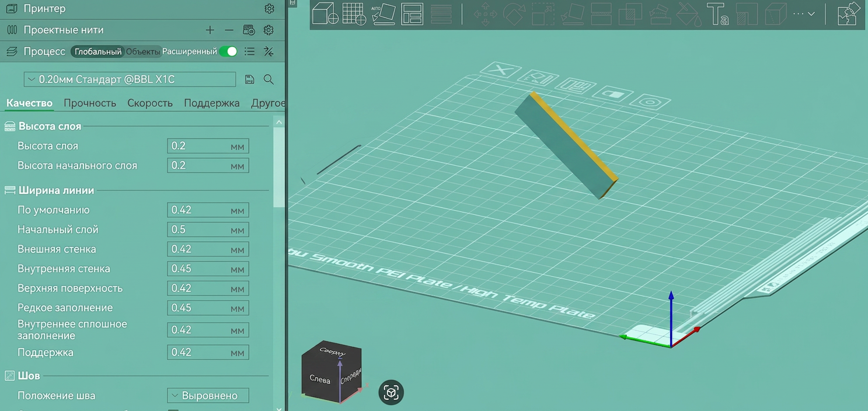Open the Положение шва dropdown

[208, 395]
